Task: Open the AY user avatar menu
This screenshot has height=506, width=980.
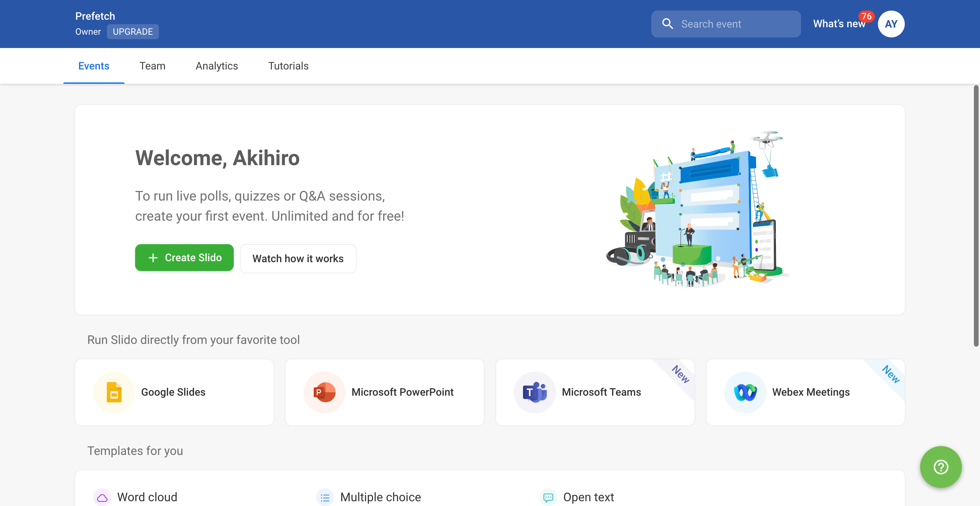Action: 891,24
